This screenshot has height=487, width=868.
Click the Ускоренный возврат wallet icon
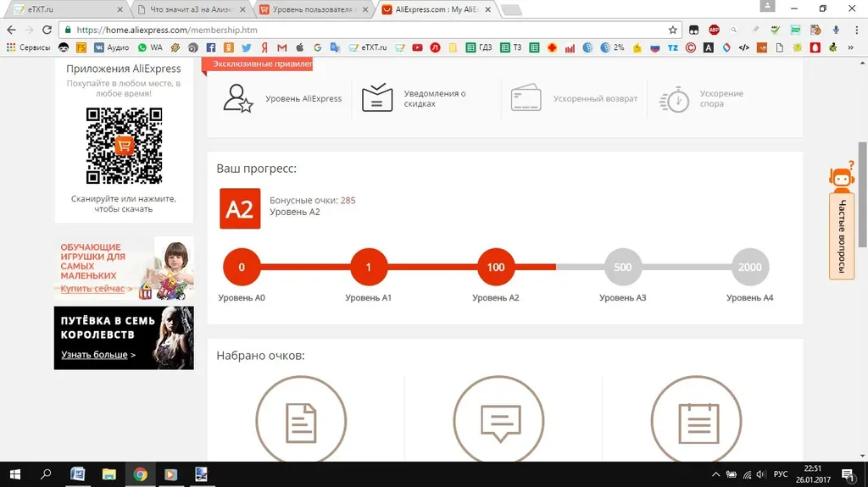pos(526,98)
